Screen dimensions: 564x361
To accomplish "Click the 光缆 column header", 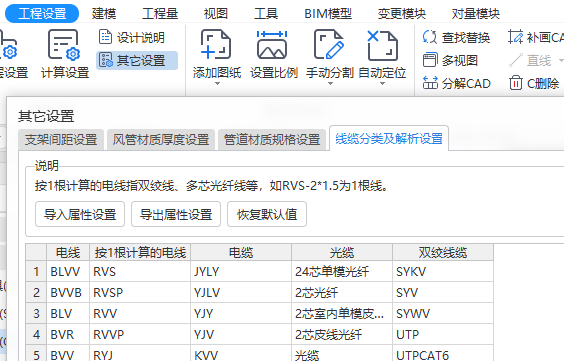I will click(342, 252).
